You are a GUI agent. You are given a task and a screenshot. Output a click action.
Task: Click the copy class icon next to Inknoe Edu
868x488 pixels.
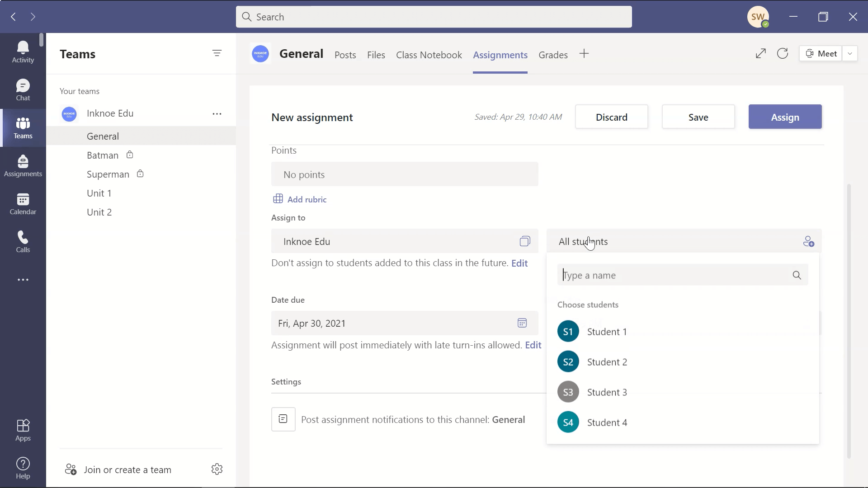coord(524,241)
